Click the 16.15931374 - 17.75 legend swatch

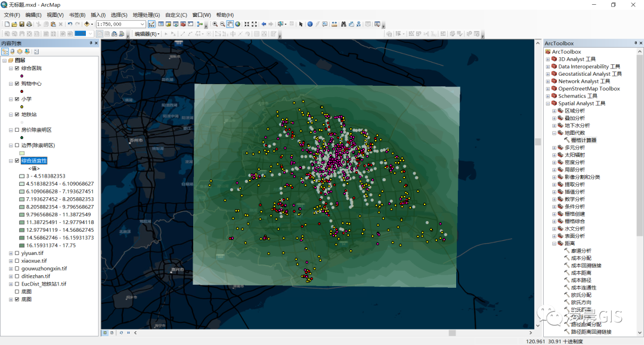pyautogui.click(x=22, y=245)
